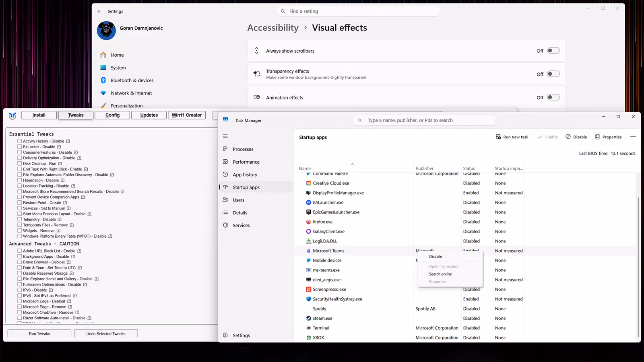644x362 pixels.
Task: Click the Creative Cloud.exe app icon
Action: 309,183
